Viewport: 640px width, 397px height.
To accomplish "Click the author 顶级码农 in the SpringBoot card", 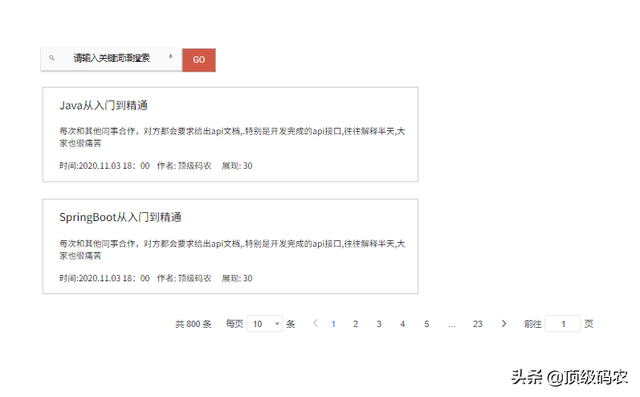I will pyautogui.click(x=184, y=278).
